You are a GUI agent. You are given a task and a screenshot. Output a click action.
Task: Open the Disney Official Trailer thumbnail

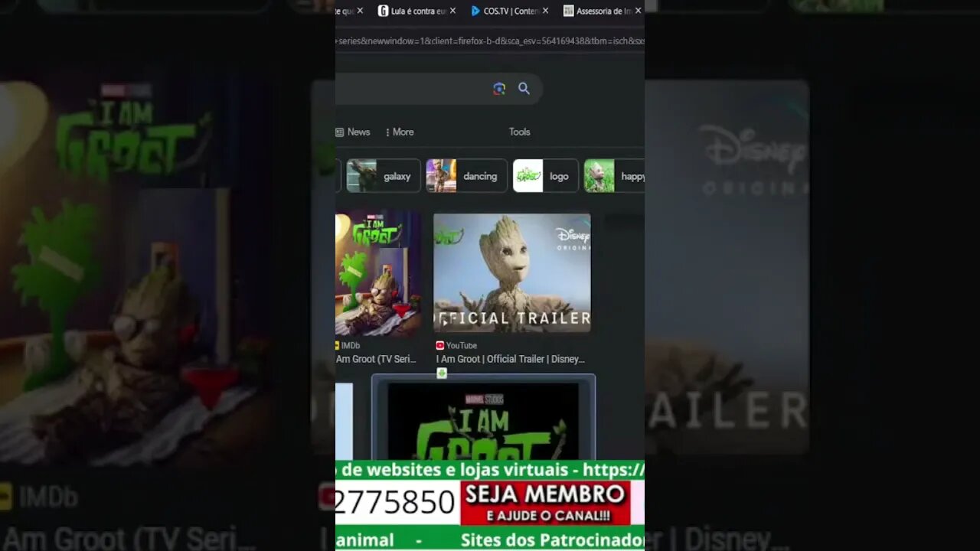click(x=512, y=272)
